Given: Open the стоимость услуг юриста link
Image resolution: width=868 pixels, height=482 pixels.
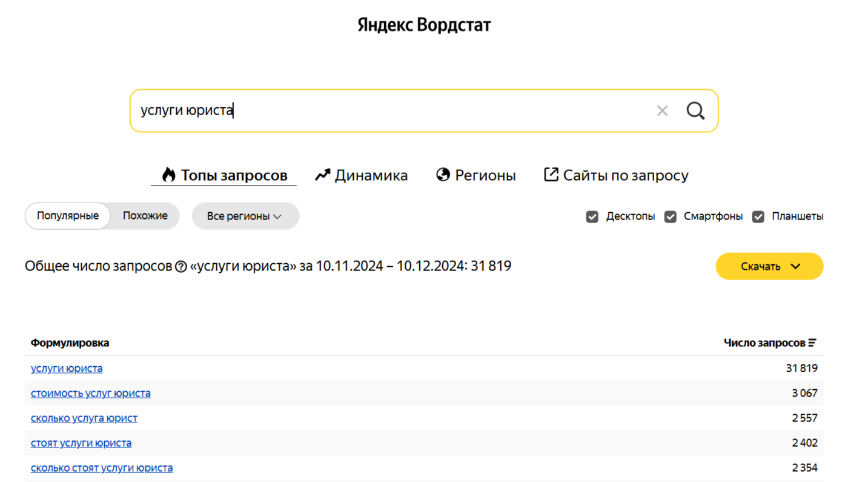Looking at the screenshot, I should 91,393.
